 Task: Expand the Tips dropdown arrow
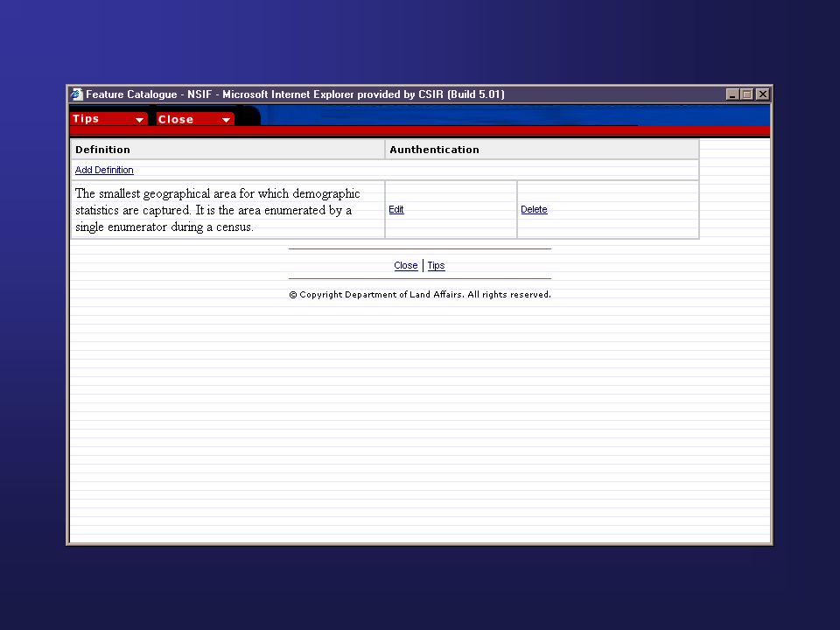coord(139,120)
